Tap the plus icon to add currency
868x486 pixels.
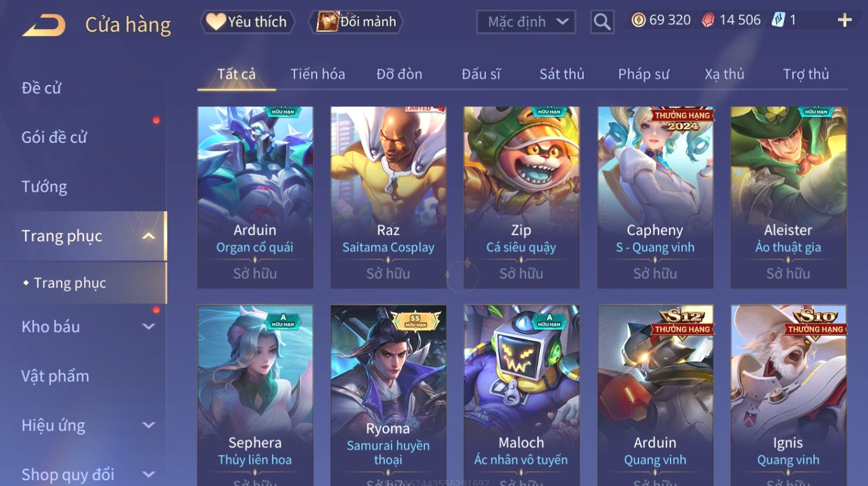(844, 21)
